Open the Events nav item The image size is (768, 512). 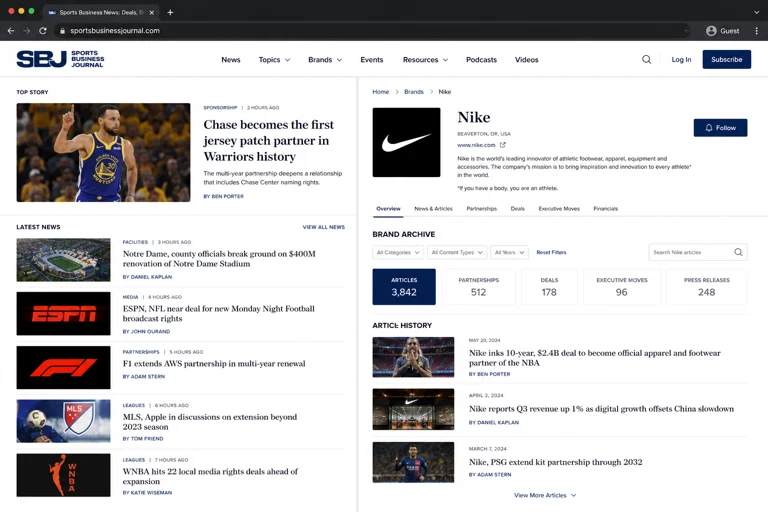[372, 60]
